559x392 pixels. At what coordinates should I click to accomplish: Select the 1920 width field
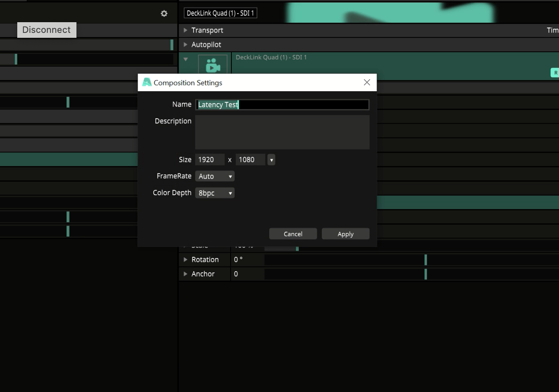click(209, 160)
